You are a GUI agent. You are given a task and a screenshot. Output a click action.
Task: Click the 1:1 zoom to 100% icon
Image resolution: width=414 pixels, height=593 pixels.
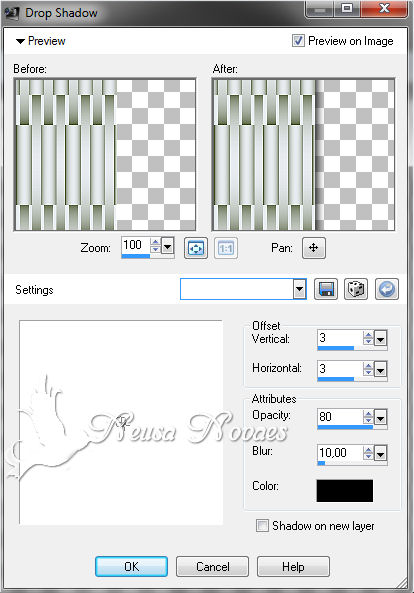pos(226,248)
